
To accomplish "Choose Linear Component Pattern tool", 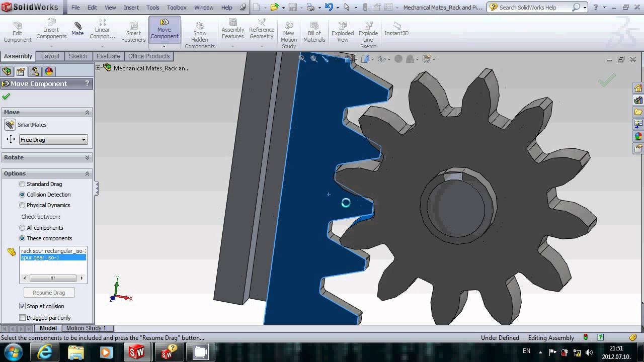I will point(103,30).
